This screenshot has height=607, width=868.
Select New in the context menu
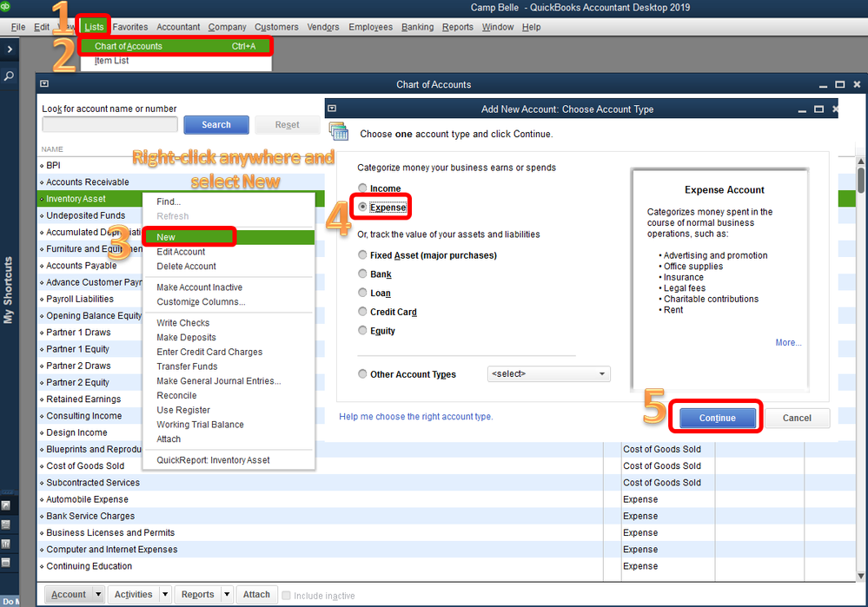click(x=229, y=237)
